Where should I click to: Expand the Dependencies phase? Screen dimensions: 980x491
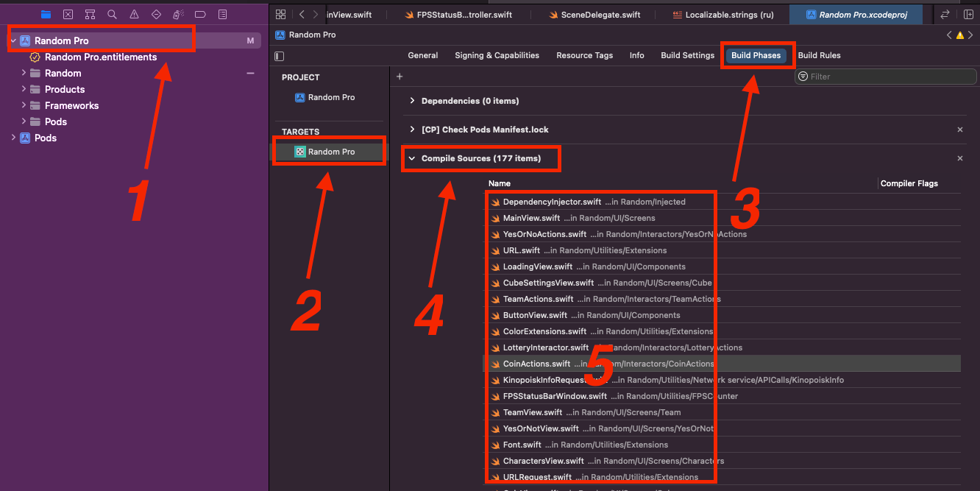pos(412,101)
